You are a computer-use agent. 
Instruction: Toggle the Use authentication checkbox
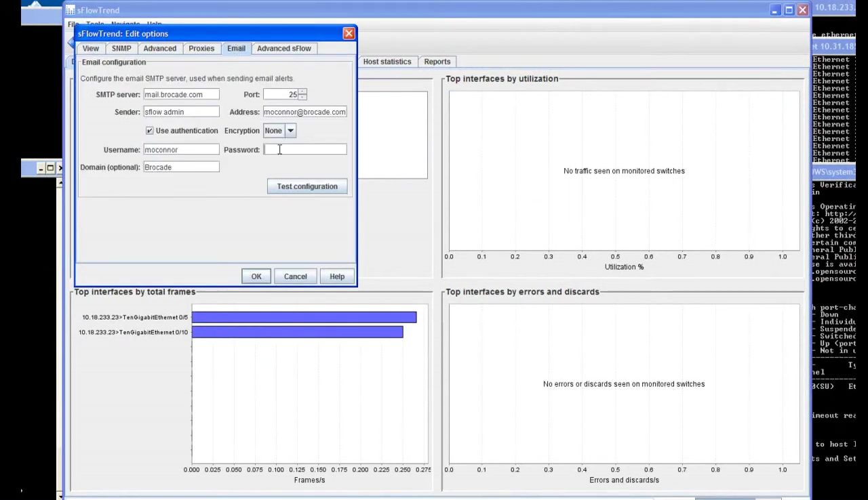coord(149,131)
